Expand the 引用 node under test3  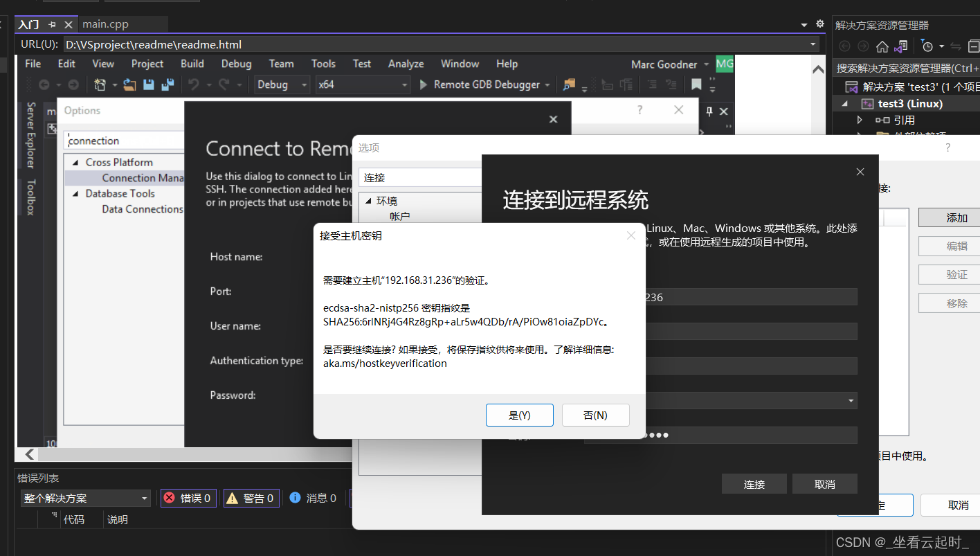[x=858, y=118]
